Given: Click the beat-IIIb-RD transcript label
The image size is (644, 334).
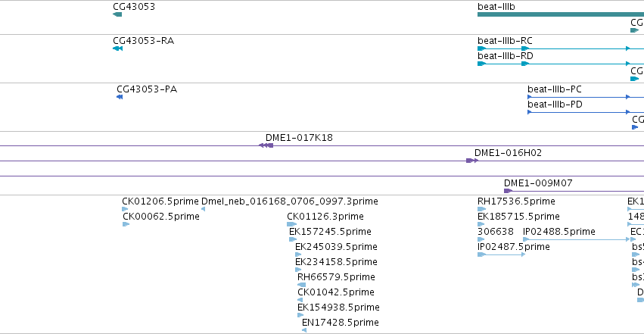Looking at the screenshot, I should pos(506,56).
